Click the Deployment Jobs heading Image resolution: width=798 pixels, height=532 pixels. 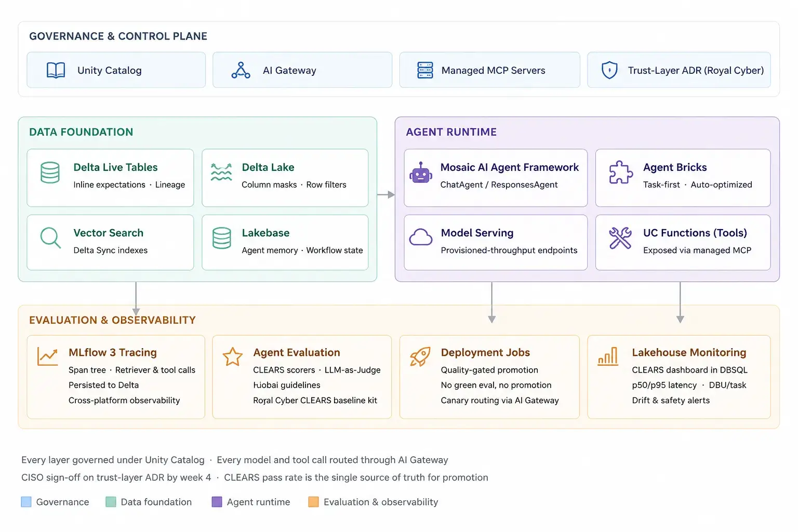pyautogui.click(x=485, y=352)
